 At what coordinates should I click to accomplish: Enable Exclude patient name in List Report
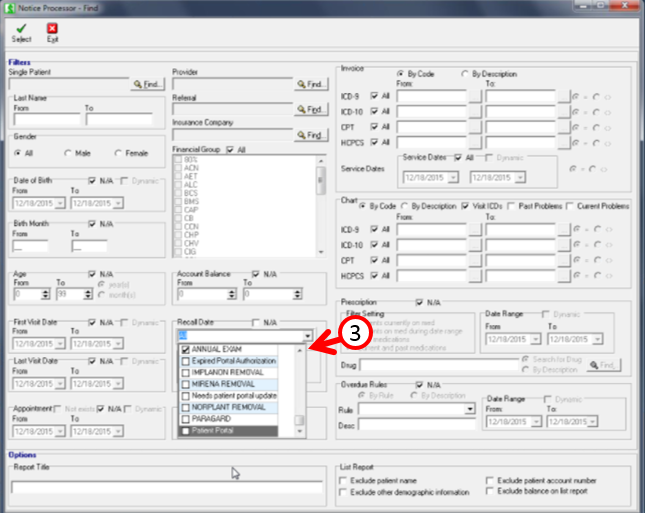click(344, 481)
